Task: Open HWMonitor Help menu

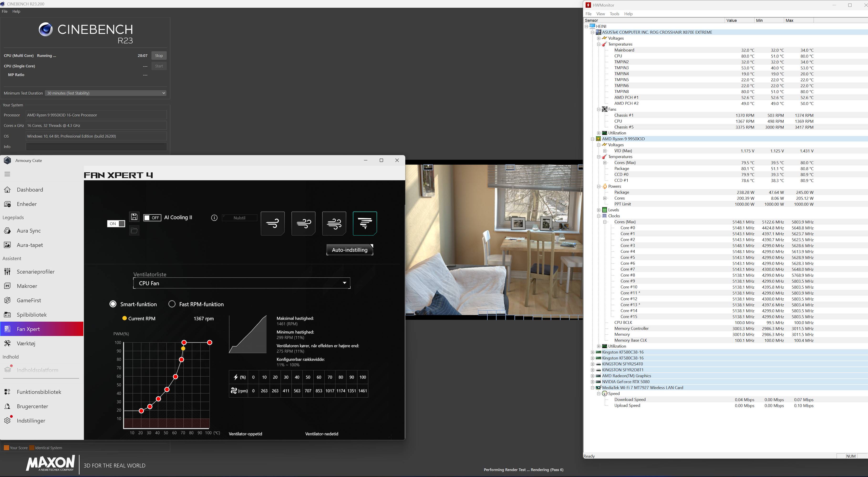Action: click(x=628, y=14)
